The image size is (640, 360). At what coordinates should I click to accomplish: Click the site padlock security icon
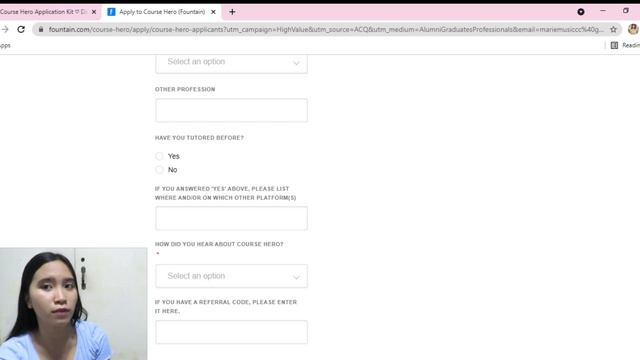click(x=41, y=29)
